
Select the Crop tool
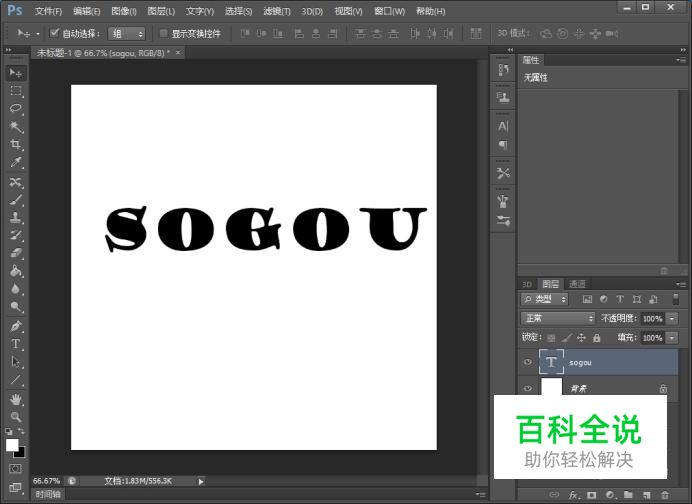pyautogui.click(x=16, y=144)
